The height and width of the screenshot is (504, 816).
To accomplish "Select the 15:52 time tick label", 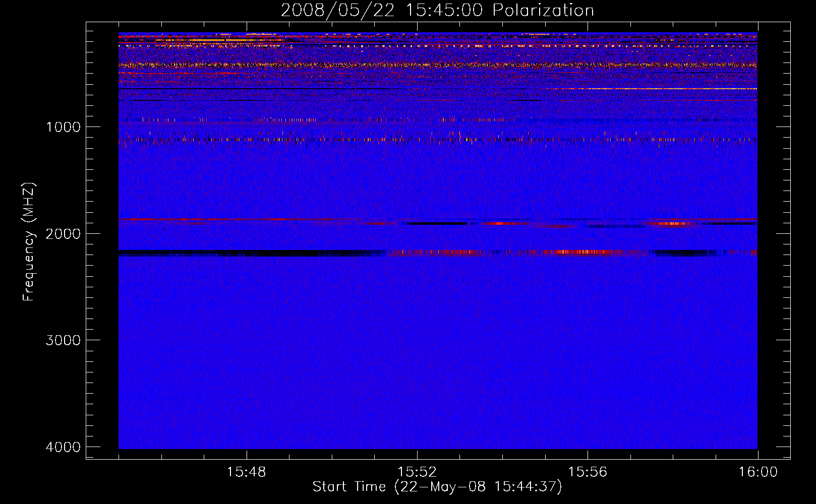I will point(417,472).
